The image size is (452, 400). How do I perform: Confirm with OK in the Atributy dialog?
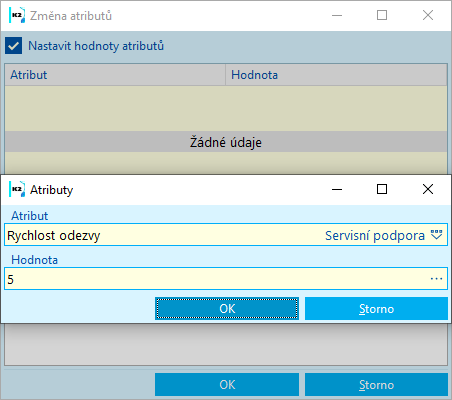pyautogui.click(x=227, y=309)
